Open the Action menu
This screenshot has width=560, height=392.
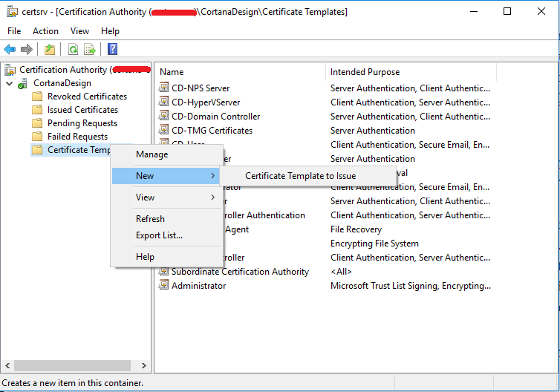[x=46, y=31]
